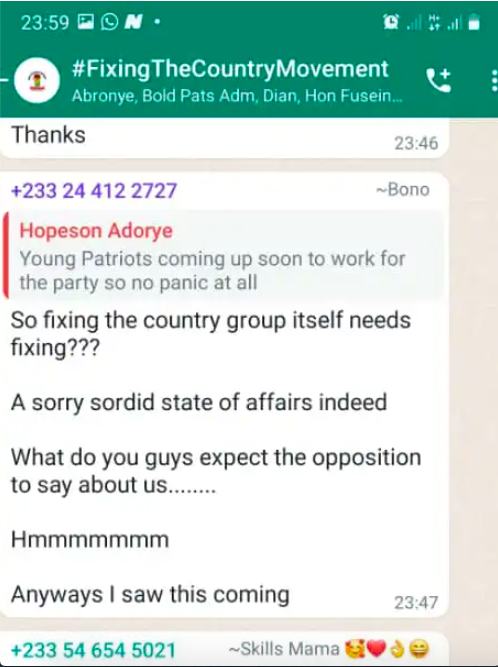Tap the phone number +233 54 654 5021
This screenshot has width=498, height=667.
(93, 650)
